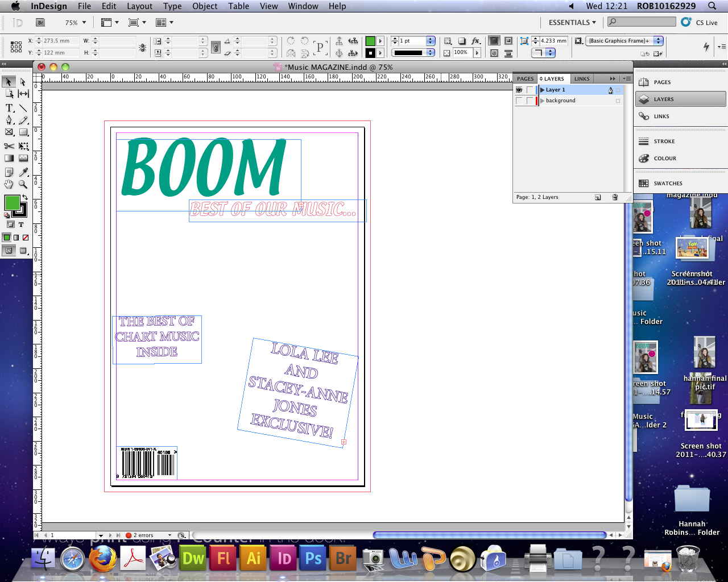Pick the Eyedropper tool
The height and width of the screenshot is (582, 728).
coord(24,171)
